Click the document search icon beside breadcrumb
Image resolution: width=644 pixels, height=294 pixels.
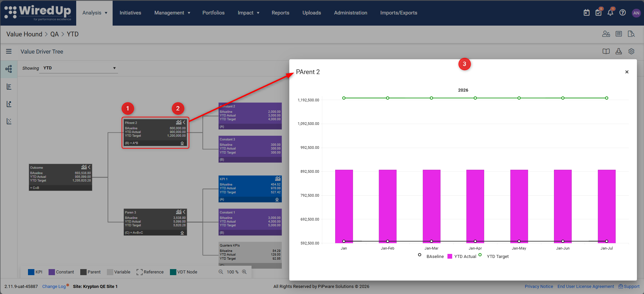click(631, 34)
